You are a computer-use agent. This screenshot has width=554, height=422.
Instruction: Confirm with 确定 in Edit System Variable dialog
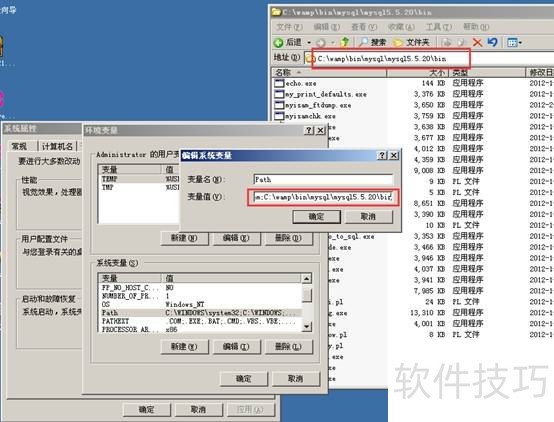click(x=317, y=217)
